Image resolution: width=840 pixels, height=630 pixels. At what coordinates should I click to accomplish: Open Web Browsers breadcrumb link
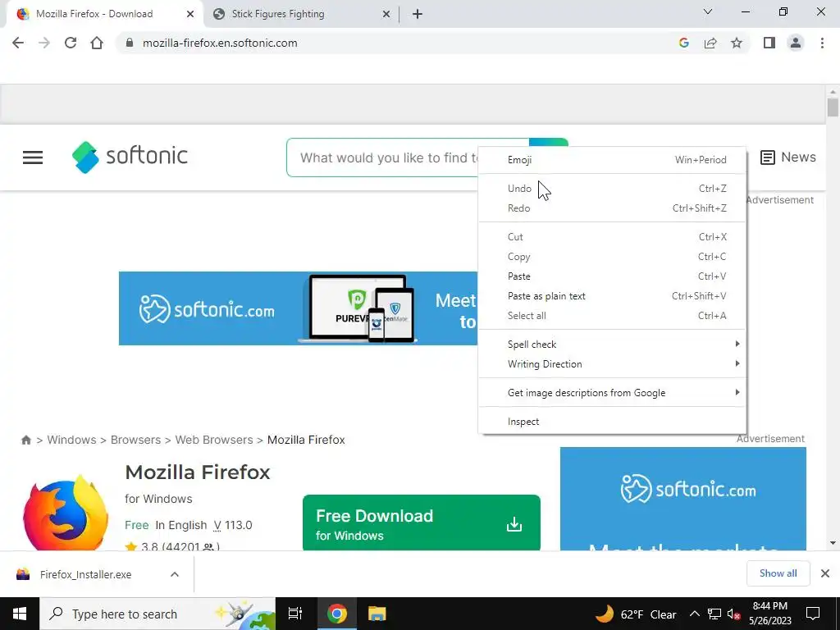[x=214, y=440]
